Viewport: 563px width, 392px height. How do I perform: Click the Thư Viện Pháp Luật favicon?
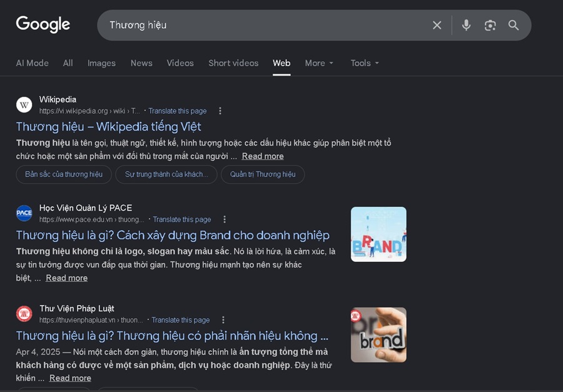(24, 314)
